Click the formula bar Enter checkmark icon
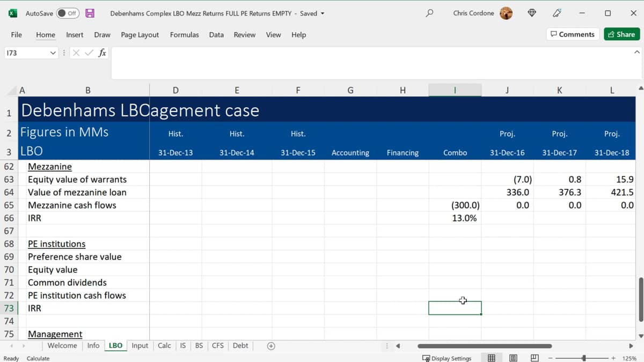The height and width of the screenshot is (362, 644). coord(89,53)
